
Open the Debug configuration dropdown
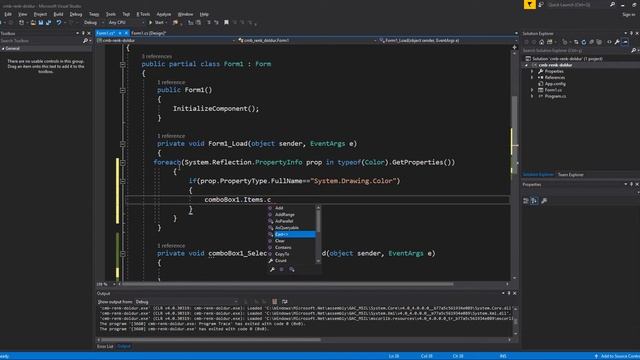93,23
